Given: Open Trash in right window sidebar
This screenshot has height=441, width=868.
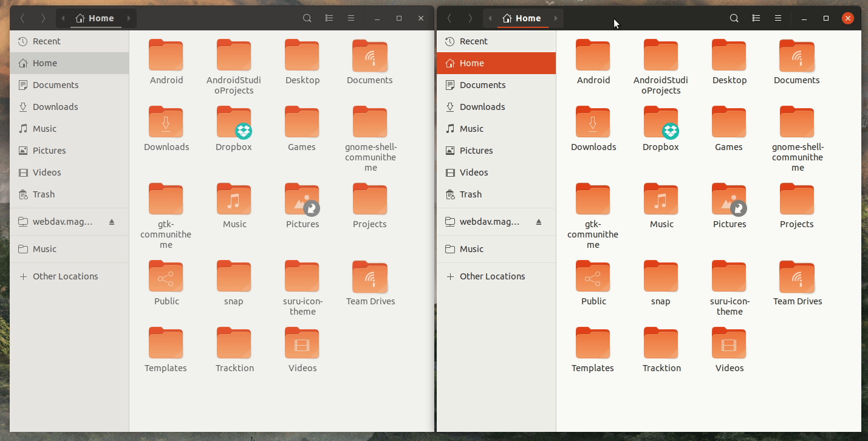Looking at the screenshot, I should pos(496,194).
